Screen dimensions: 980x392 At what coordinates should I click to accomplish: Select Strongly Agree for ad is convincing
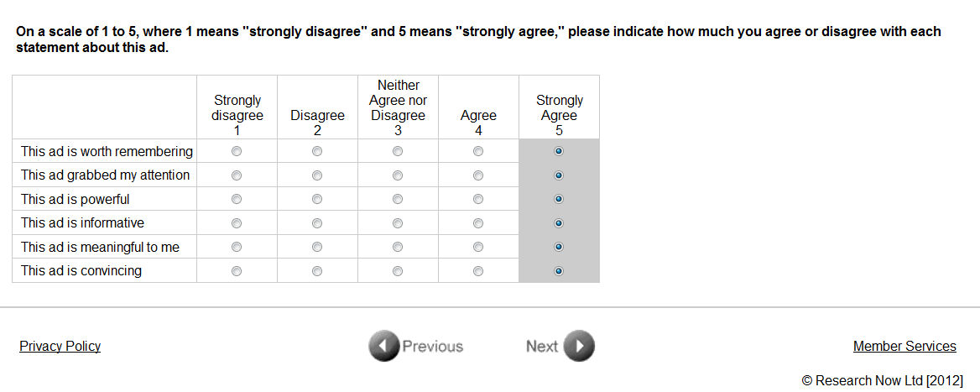(559, 271)
